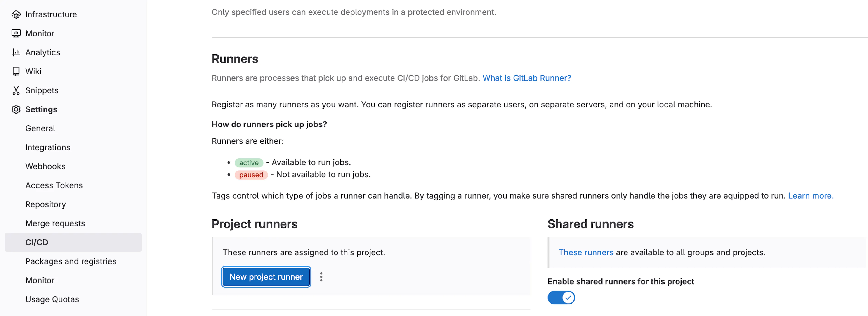This screenshot has width=868, height=316.
Task: Click Learn more about runner tags
Action: tap(811, 195)
